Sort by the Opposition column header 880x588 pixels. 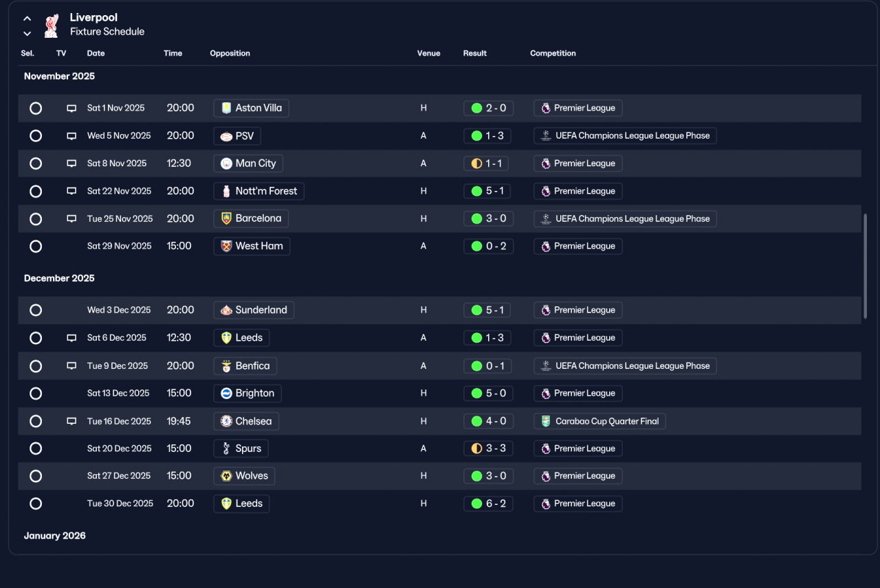point(230,54)
